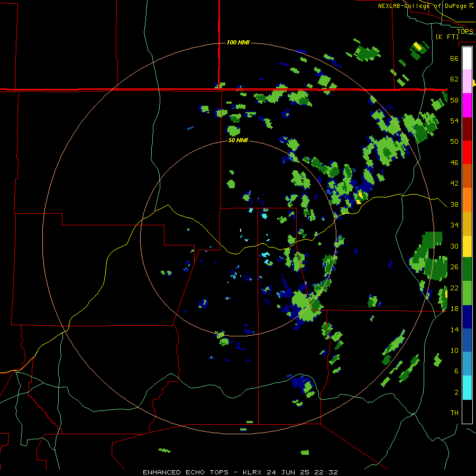
Task: Select the bright red legend swatch
Action: pyautogui.click(x=467, y=152)
